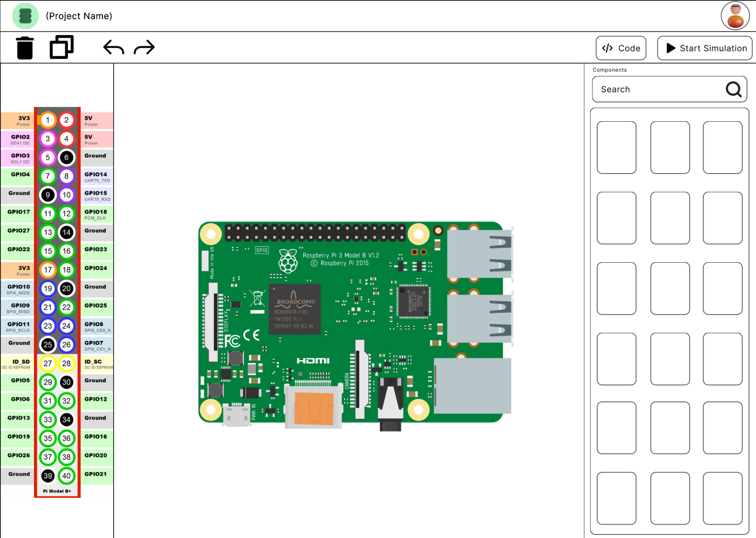This screenshot has height=538, width=756.
Task: Undo the last action
Action: 114,48
